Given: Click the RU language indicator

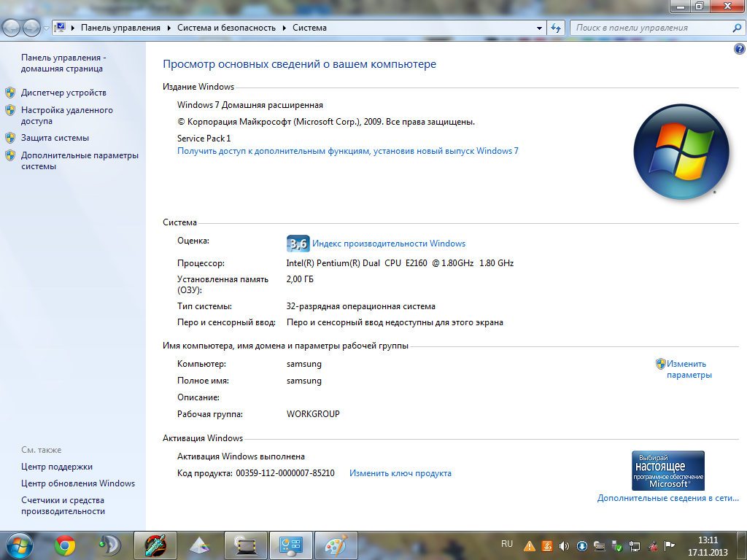Looking at the screenshot, I should (507, 544).
